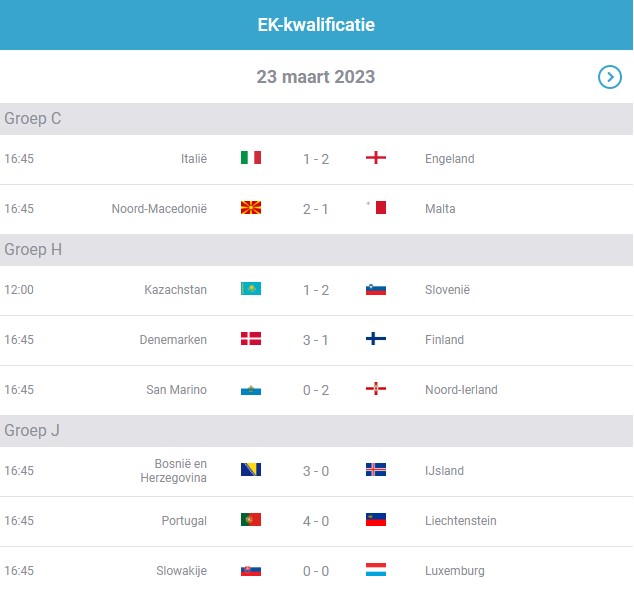Screen dimensions: 634x594
Task: Click the England flag icon
Action: [376, 157]
